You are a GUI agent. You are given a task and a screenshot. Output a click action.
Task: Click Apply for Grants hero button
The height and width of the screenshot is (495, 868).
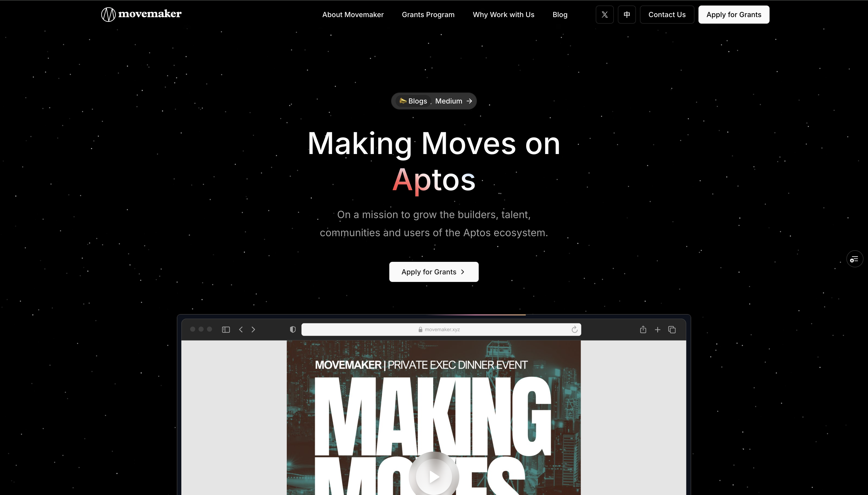433,272
